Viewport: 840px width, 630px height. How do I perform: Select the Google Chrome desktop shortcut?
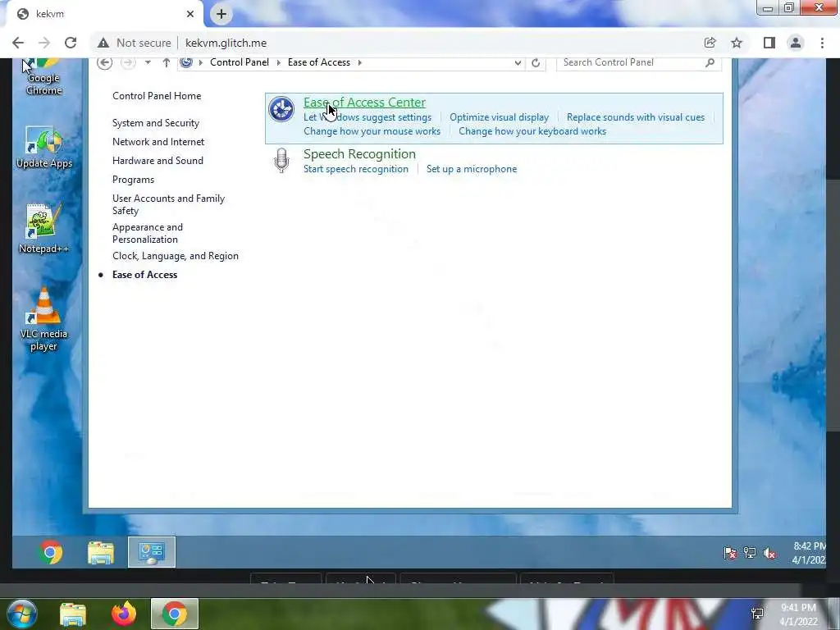[x=44, y=78]
